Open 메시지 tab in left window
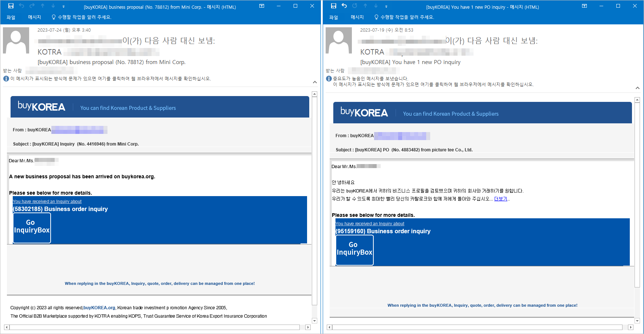Screen dimensions: 644x334 point(35,17)
